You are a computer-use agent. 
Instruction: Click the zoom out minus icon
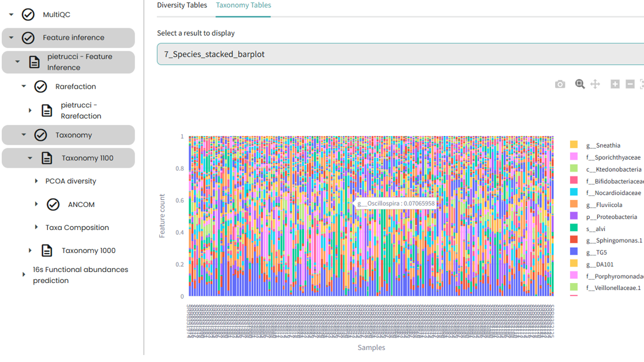click(630, 84)
